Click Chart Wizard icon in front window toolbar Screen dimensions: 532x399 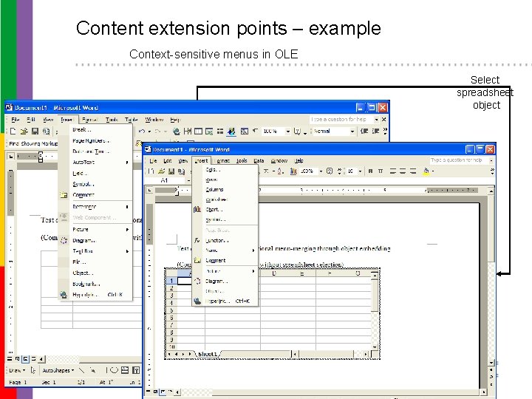pyautogui.click(x=293, y=171)
